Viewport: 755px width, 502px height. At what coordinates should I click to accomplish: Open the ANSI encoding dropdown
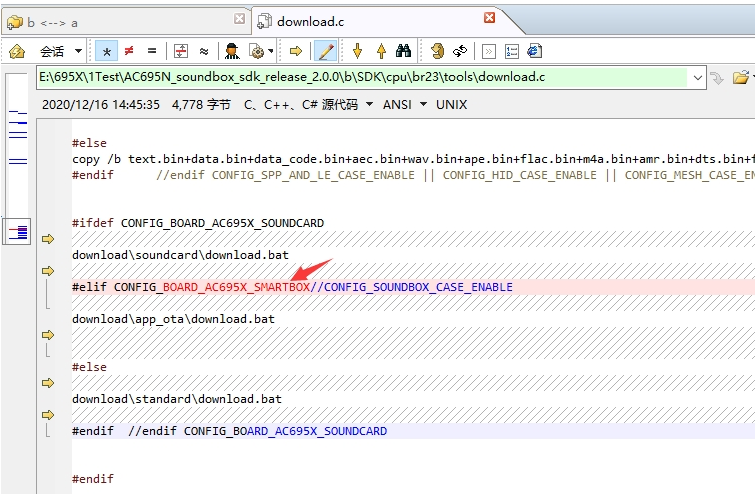pos(405,104)
